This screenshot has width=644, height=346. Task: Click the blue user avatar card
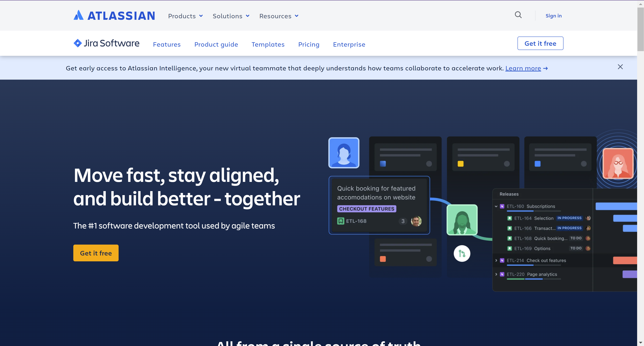click(x=344, y=153)
